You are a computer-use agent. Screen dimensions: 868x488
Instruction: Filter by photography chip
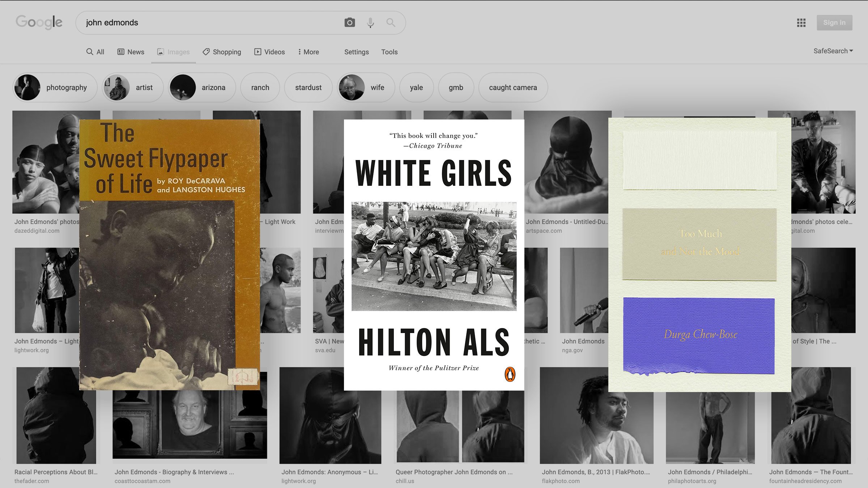(x=55, y=87)
